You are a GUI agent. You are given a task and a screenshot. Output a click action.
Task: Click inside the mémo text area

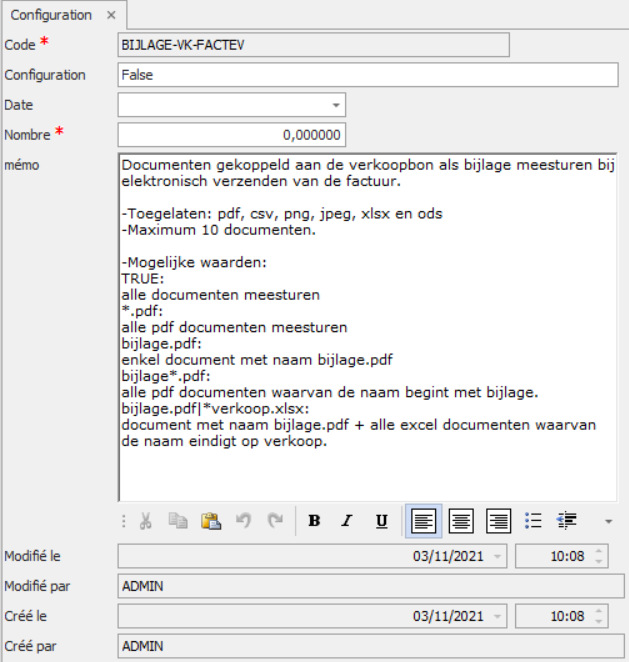tap(368, 328)
